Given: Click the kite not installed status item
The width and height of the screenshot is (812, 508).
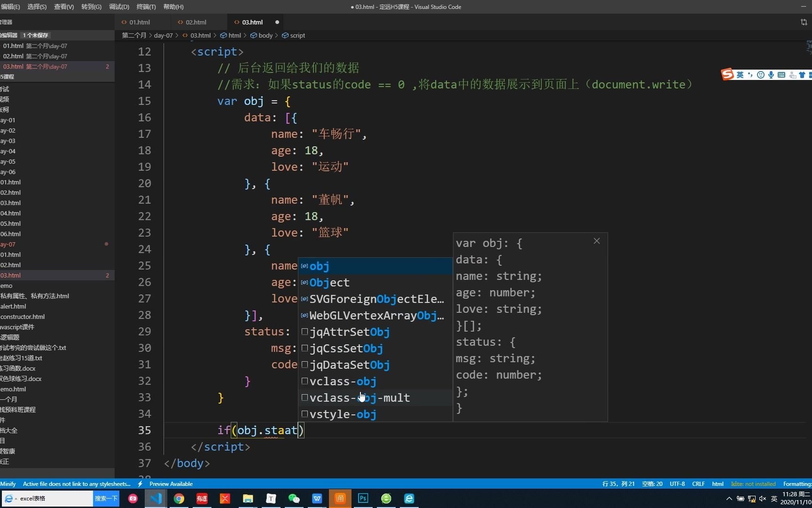Looking at the screenshot, I should click(753, 484).
